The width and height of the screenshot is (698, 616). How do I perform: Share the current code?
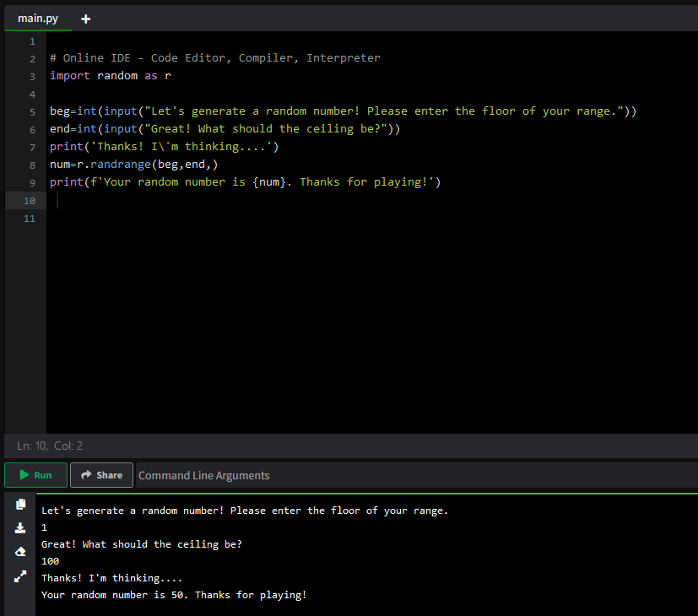point(100,474)
